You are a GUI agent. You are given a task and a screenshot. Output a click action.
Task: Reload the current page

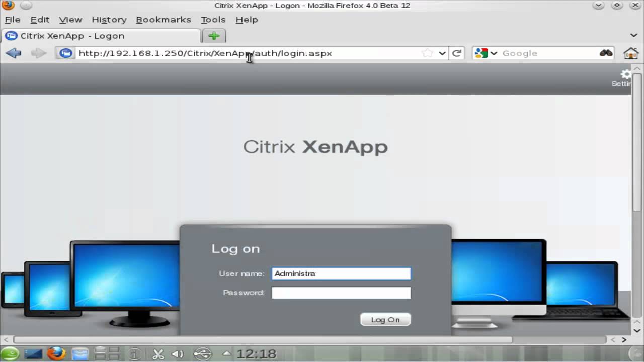pos(457,53)
